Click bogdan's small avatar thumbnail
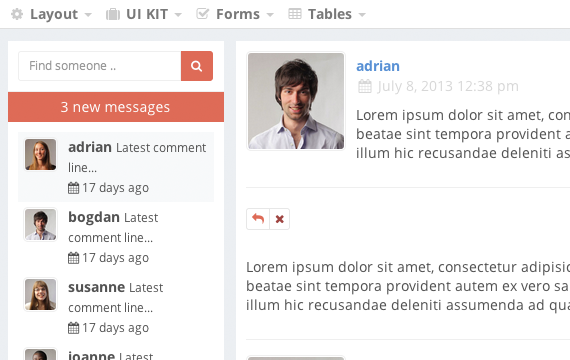Viewport: 570px width, 360px height. [40, 224]
